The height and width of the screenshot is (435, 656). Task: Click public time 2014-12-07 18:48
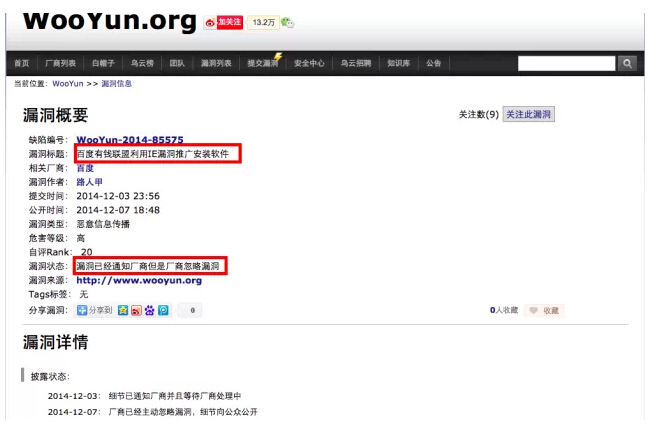click(118, 210)
